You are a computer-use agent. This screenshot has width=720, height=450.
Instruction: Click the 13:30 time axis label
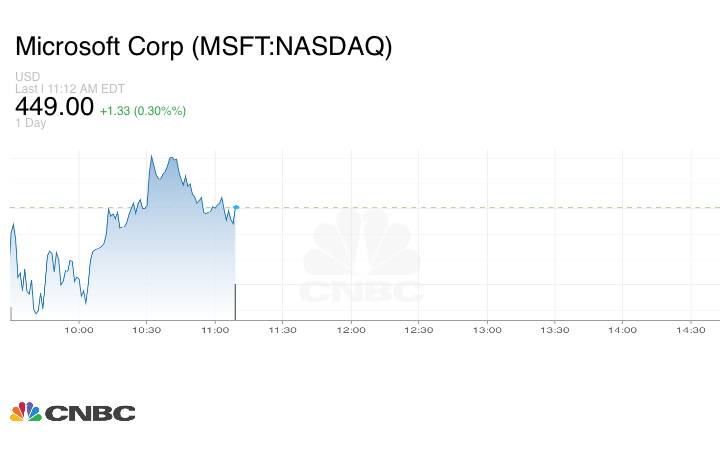554,330
